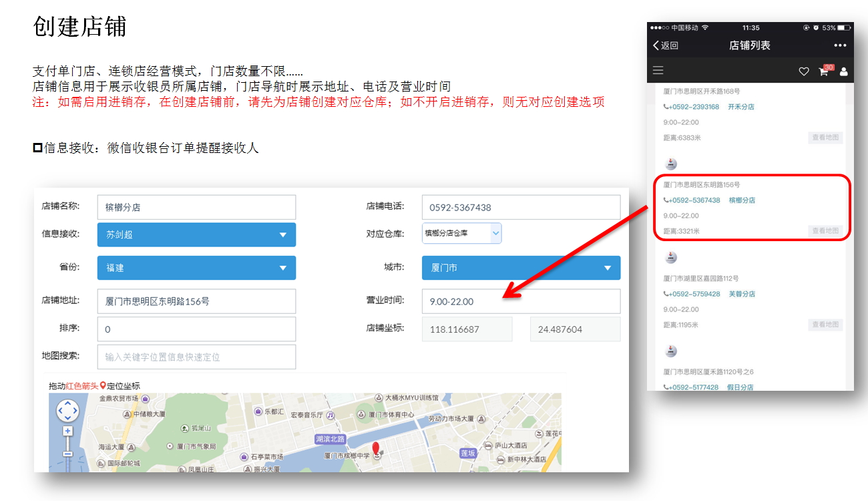This screenshot has height=501, width=868.
Task: Click the 石亭菜市场 marker on the map
Action: pyautogui.click(x=244, y=457)
